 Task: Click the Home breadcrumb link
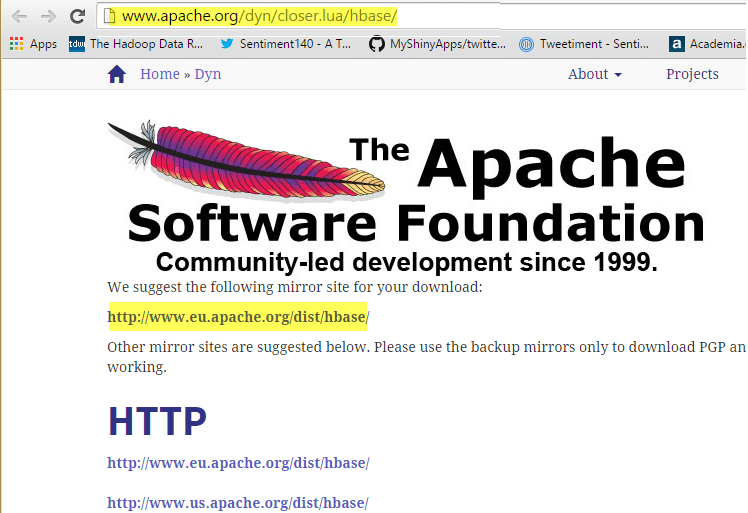(160, 74)
